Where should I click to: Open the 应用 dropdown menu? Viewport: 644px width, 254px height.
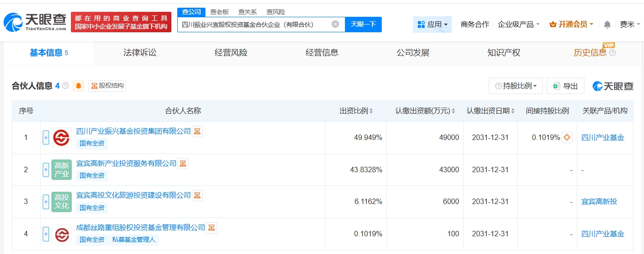pos(432,25)
